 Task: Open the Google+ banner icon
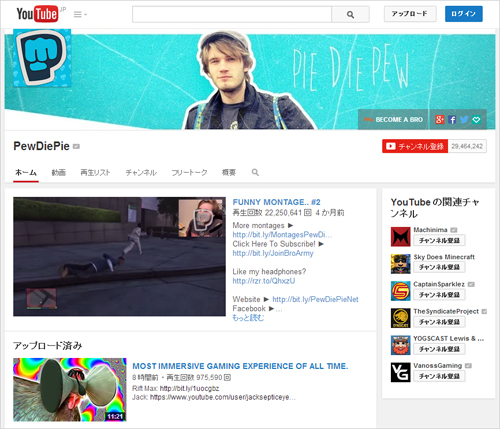coord(440,120)
